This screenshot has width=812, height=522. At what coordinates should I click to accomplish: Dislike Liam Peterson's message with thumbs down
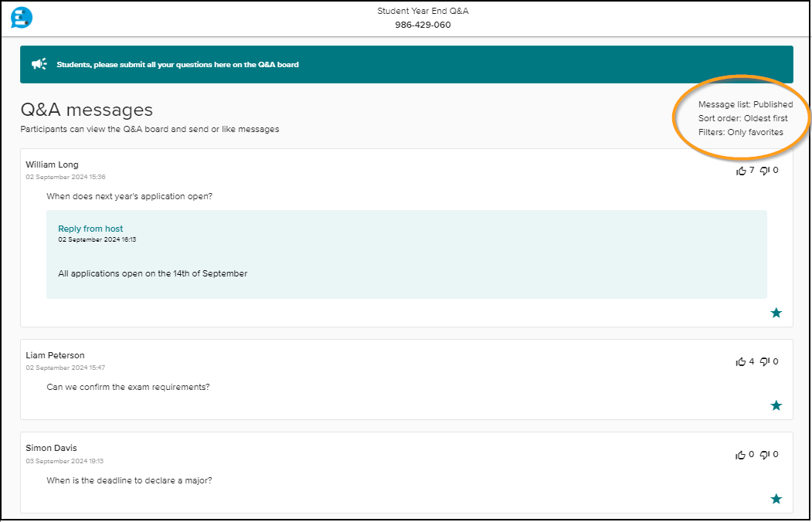[764, 361]
